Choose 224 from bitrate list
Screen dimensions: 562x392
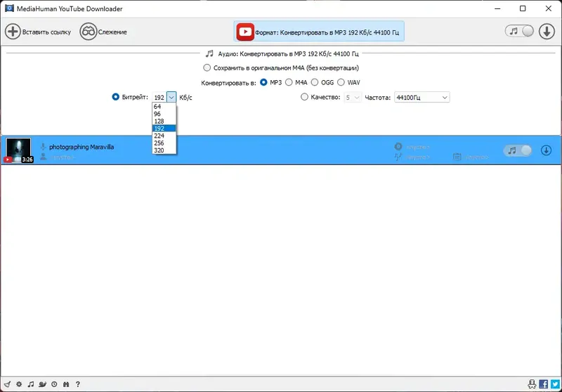point(164,136)
